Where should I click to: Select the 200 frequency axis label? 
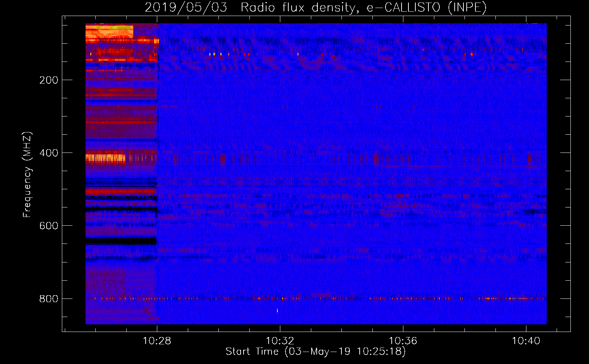pyautogui.click(x=49, y=80)
